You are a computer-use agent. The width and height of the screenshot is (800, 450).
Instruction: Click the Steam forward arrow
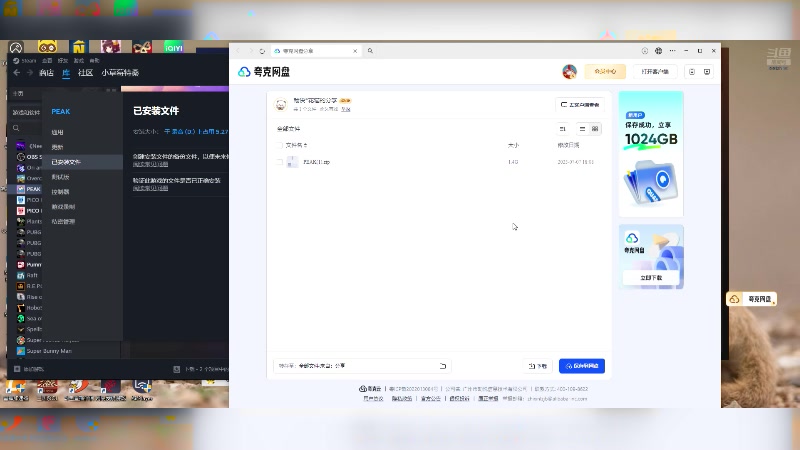point(30,73)
